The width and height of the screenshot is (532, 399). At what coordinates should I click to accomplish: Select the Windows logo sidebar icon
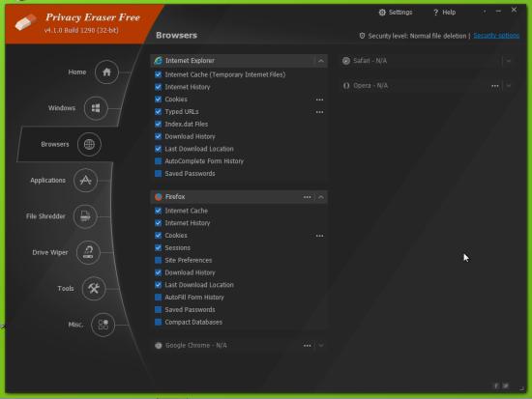[x=96, y=108]
